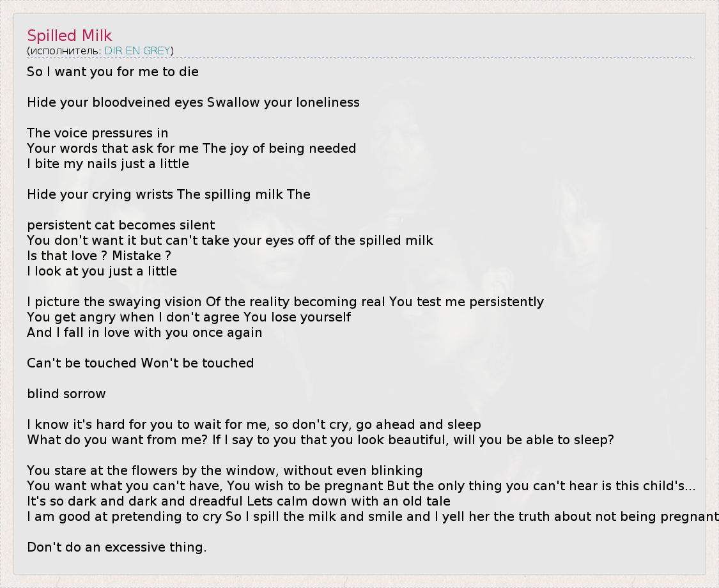Click 'And I fall in love with you once again'
This screenshot has height=588, width=719.
(144, 332)
